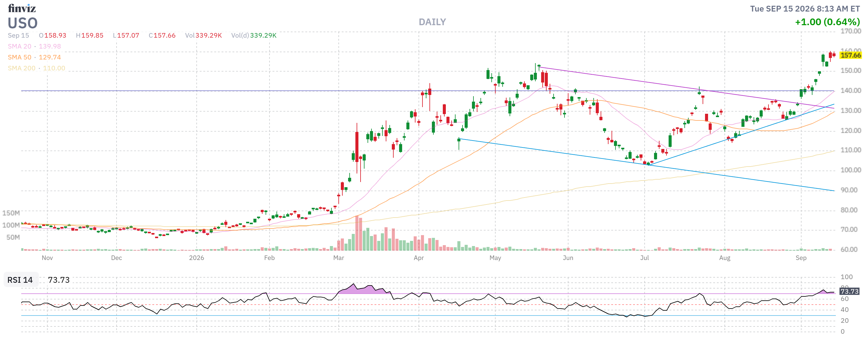Click the 60 RSI axis label
The width and height of the screenshot is (868, 341).
pyautogui.click(x=845, y=299)
